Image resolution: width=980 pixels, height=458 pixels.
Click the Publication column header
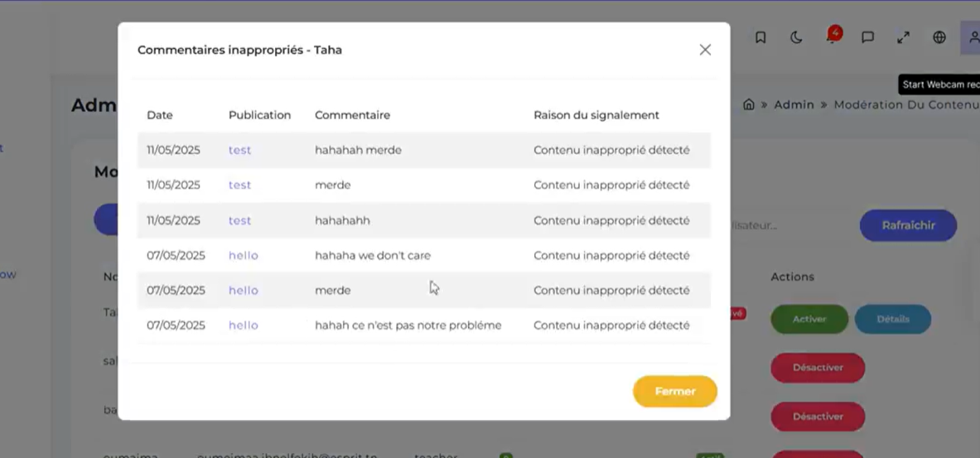pyautogui.click(x=259, y=115)
